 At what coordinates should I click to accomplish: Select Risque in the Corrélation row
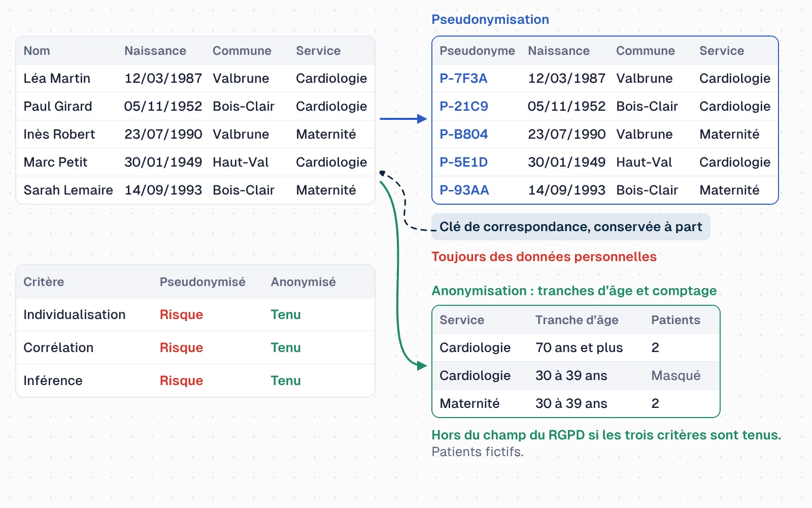pos(181,347)
